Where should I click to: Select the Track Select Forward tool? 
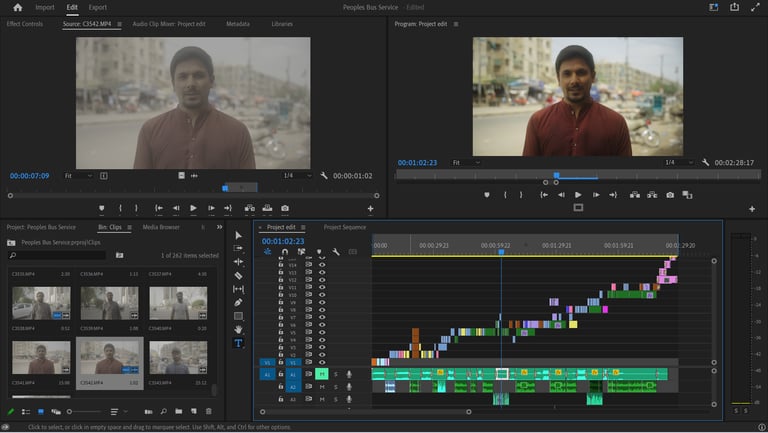pos(238,248)
